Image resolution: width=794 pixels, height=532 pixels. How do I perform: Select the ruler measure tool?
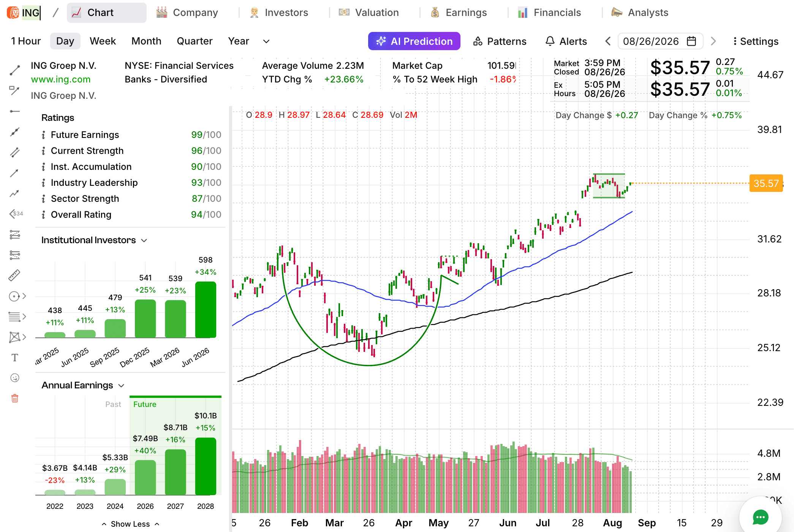click(14, 275)
